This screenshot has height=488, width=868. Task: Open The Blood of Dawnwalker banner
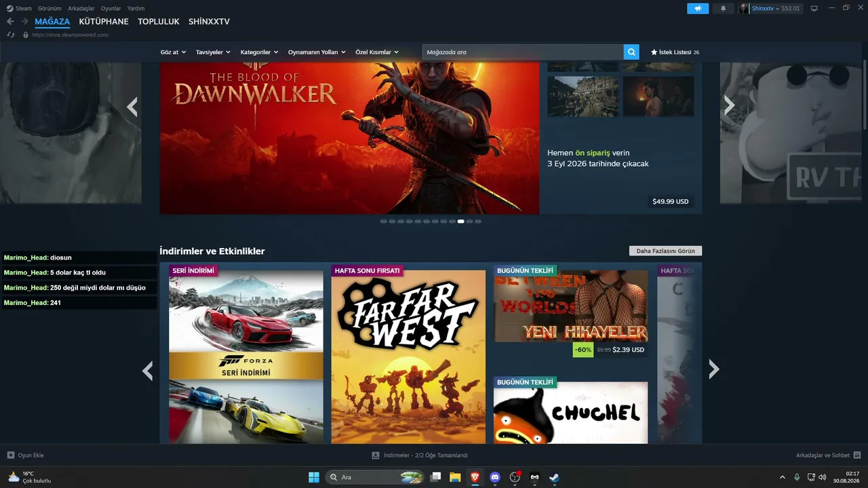[350, 138]
